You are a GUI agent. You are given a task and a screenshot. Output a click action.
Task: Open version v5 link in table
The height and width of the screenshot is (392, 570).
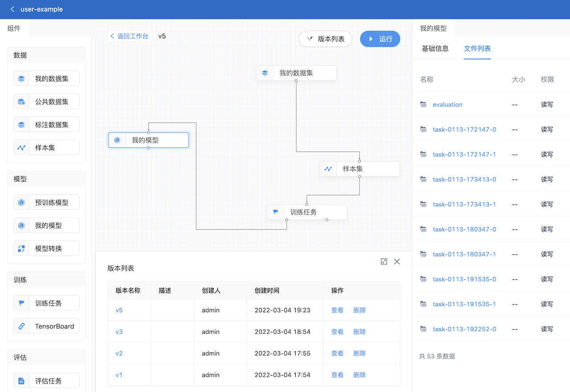coord(119,310)
